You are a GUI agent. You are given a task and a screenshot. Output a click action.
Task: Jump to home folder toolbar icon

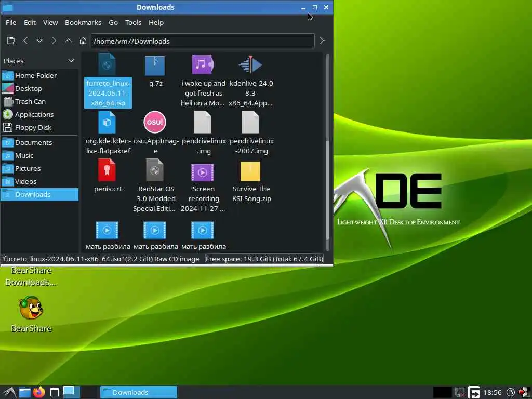83,41
